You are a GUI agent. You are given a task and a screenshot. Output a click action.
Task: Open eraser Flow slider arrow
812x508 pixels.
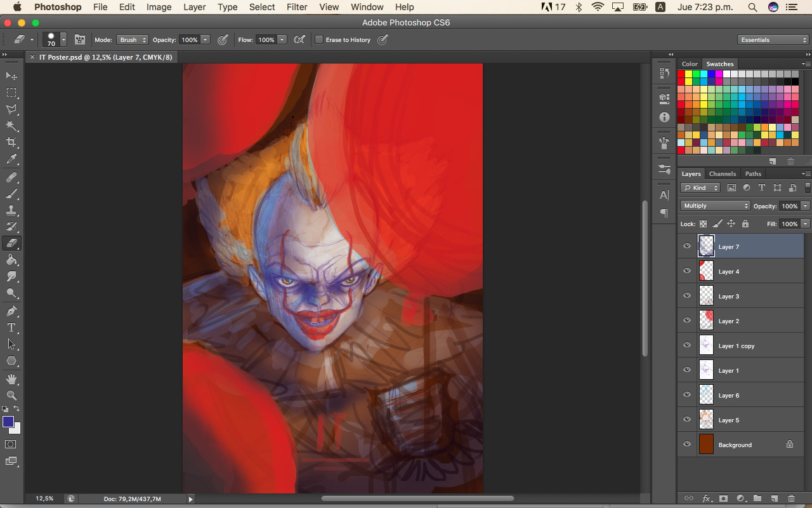282,39
